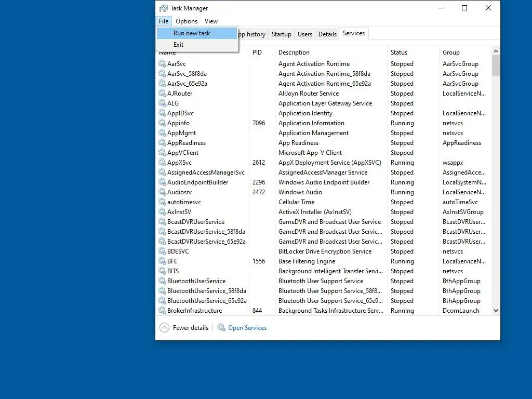Sort by the Group column header

pyautogui.click(x=465, y=52)
